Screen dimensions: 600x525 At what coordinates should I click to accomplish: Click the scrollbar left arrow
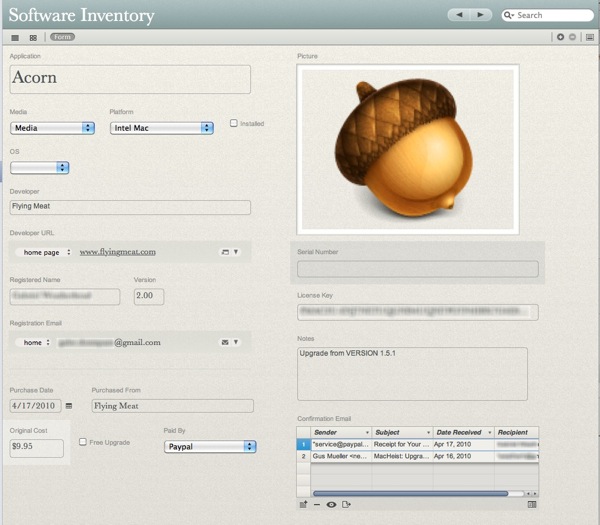(x=528, y=494)
